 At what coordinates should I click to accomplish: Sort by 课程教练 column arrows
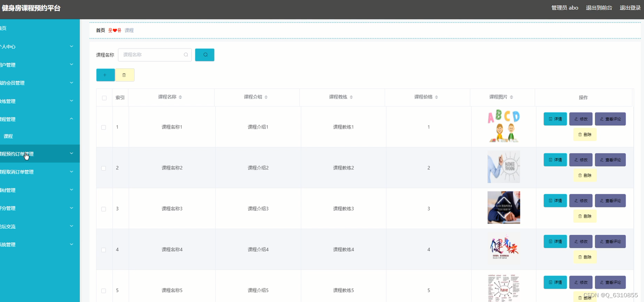(351, 97)
